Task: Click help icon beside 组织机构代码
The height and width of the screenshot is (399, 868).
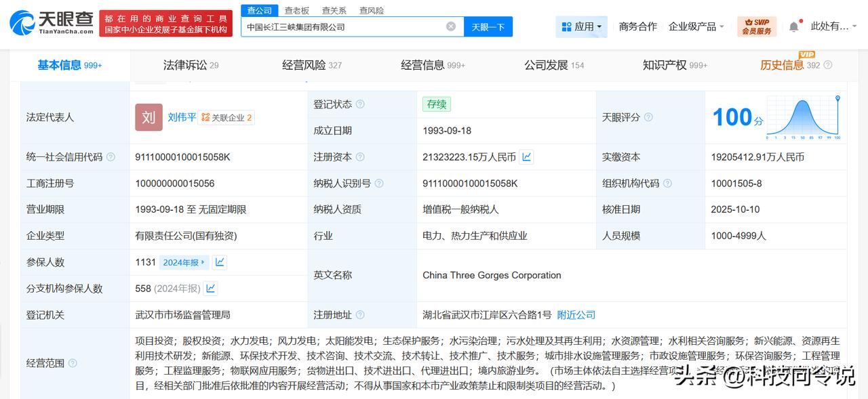Action: (667, 184)
